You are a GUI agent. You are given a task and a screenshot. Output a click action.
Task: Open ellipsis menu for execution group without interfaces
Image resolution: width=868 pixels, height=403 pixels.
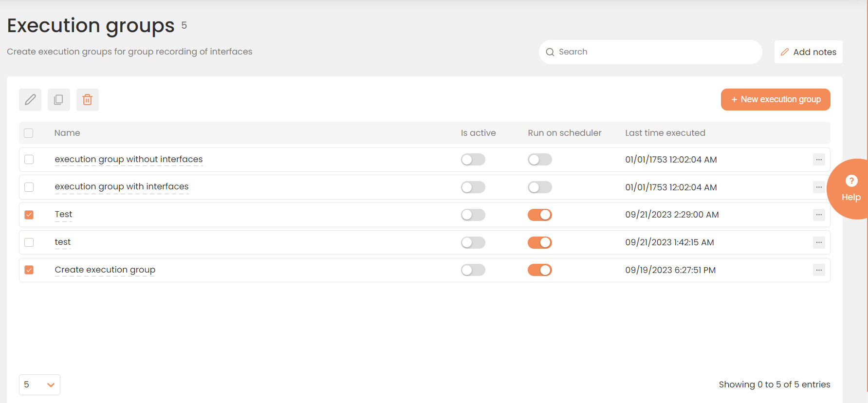click(x=819, y=160)
